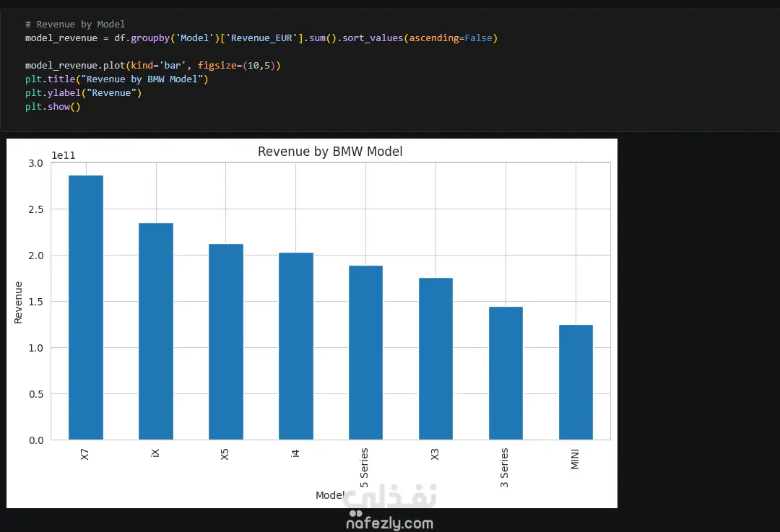Click the 'X3' x-axis label

coord(435,455)
